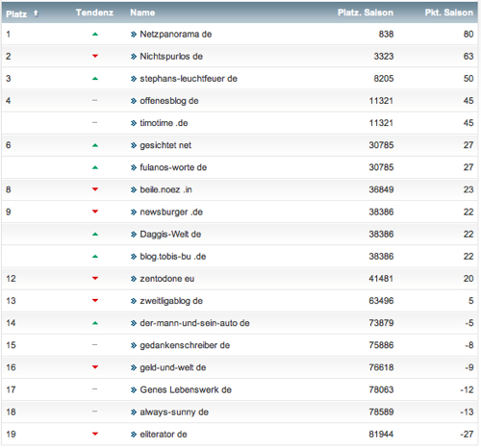
Task: Select season rank value 81944
Action: click(x=381, y=435)
